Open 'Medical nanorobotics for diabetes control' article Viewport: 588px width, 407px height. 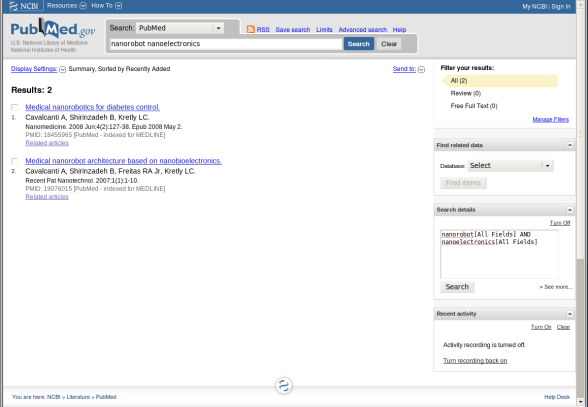point(93,107)
